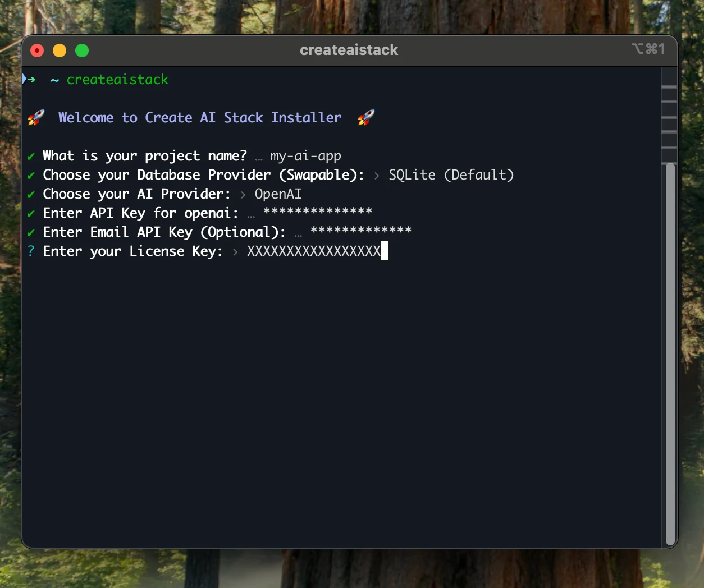
Task: Click the checkmark beside 'Choose your AI Provider'
Action: 31,195
